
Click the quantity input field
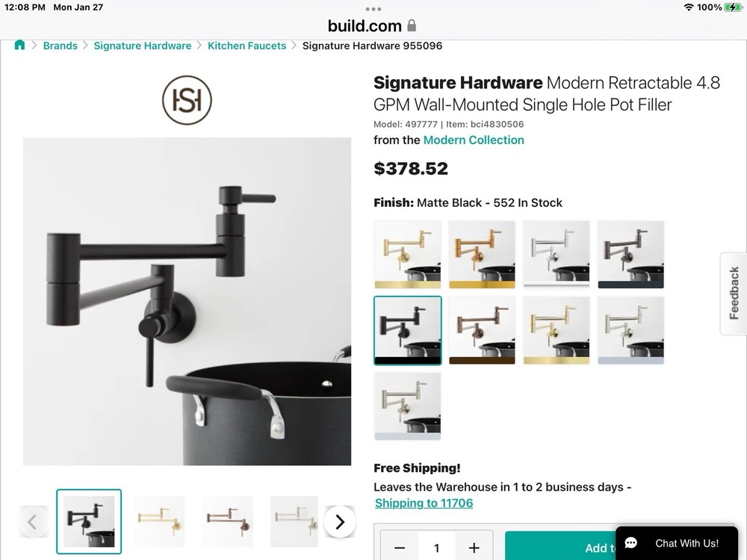[437, 548]
